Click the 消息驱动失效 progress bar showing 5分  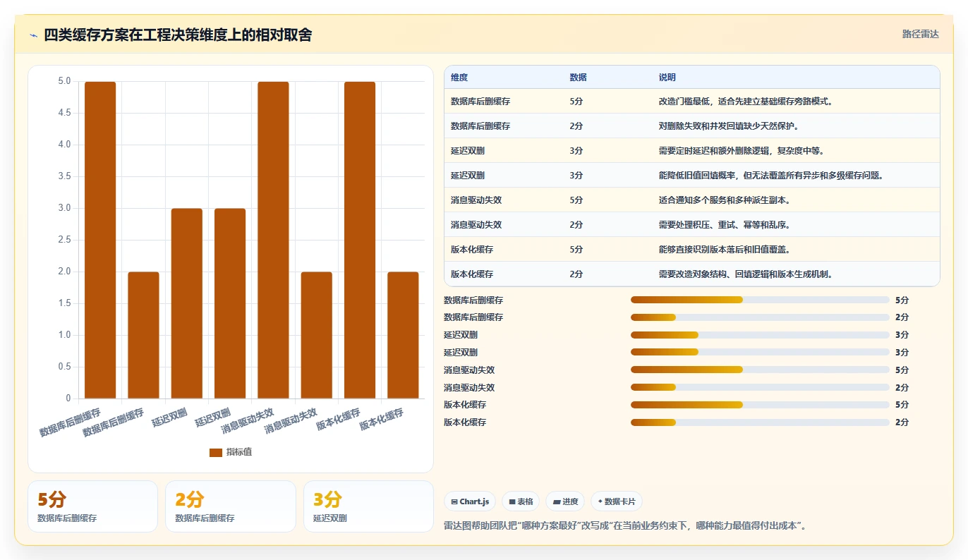pos(760,370)
